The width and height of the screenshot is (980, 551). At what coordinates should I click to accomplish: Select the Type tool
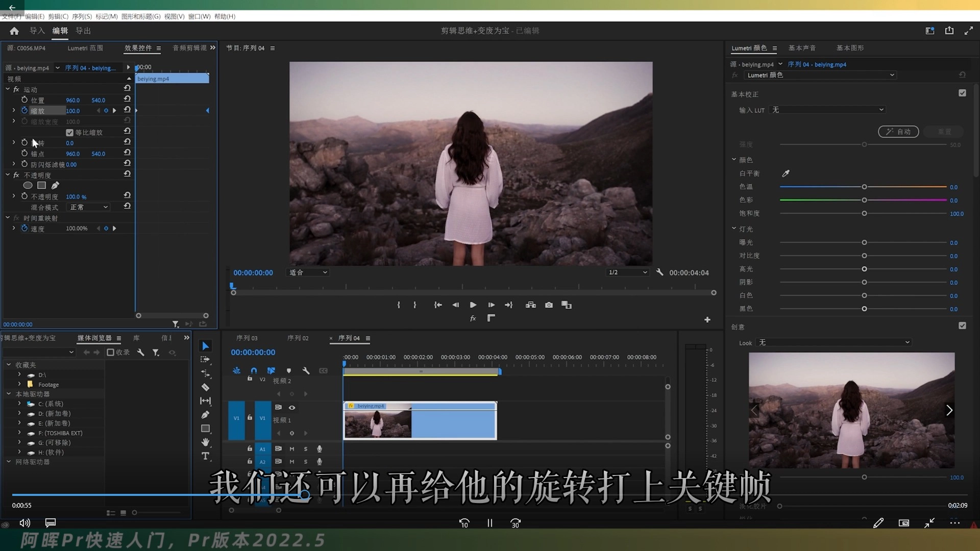(205, 456)
